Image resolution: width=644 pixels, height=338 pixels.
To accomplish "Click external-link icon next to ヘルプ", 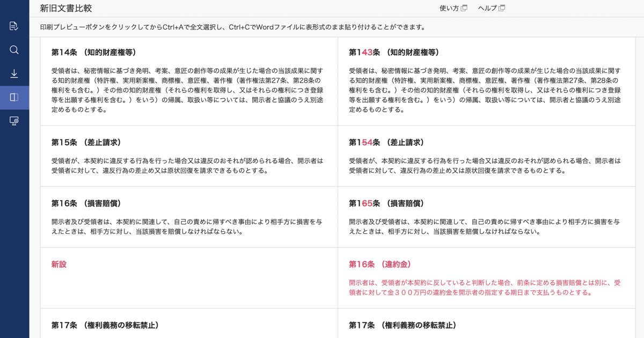I will point(502,8).
